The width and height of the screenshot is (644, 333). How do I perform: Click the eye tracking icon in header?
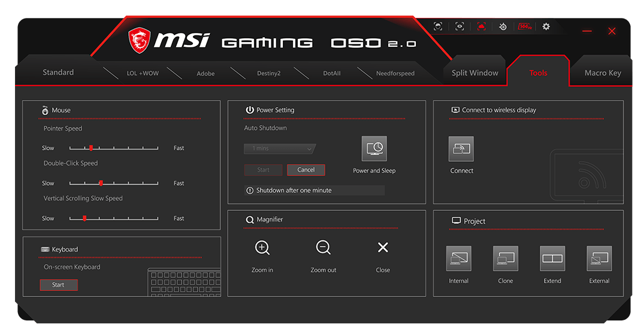tap(459, 26)
